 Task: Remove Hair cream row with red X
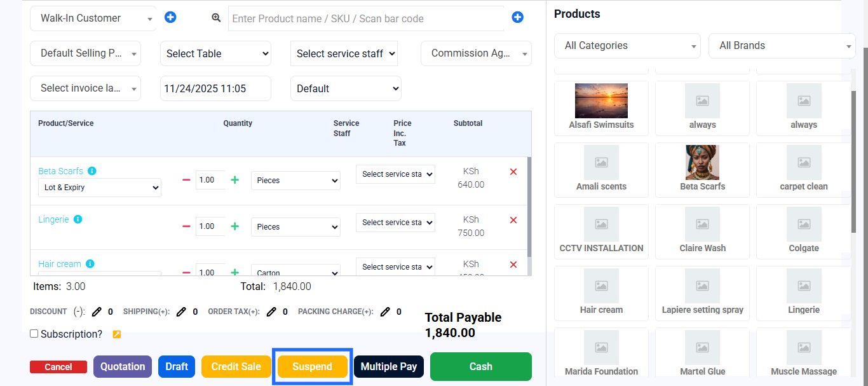tap(513, 265)
